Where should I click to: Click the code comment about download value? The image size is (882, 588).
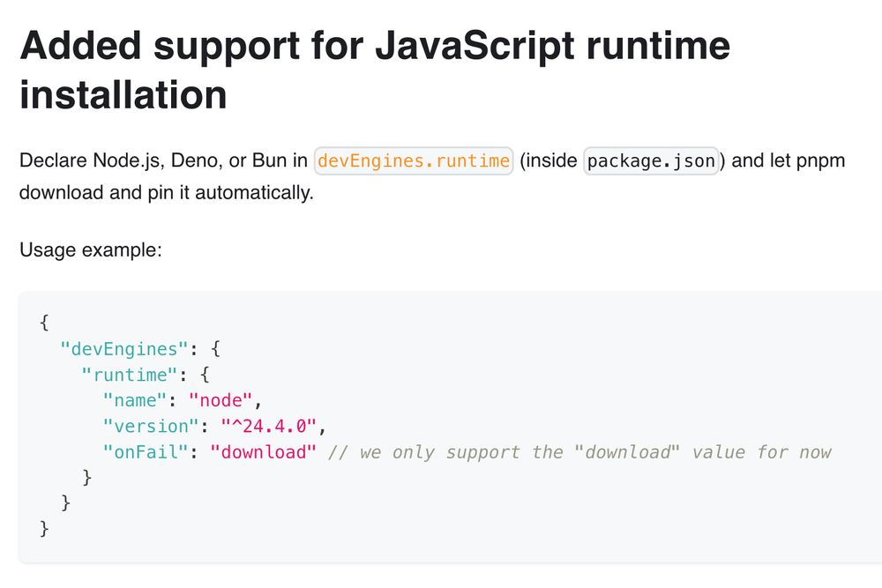(579, 452)
